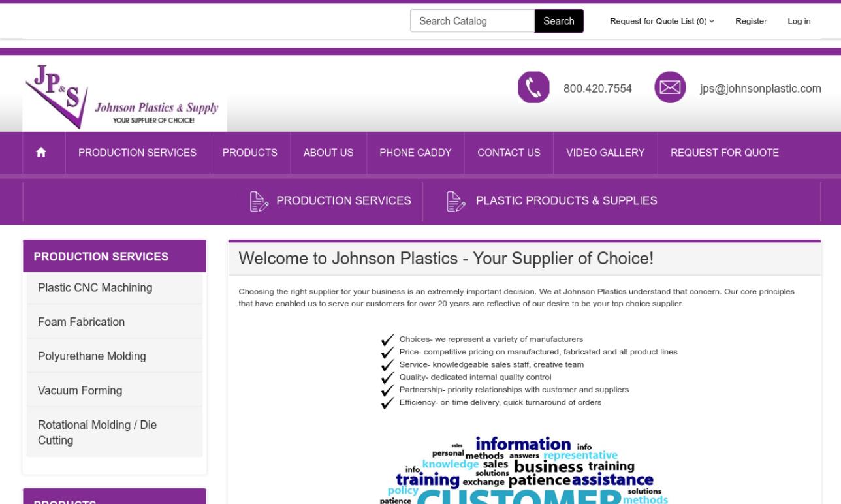
Task: Click the 'Service- knowledgeable sales staff' bullet text
Action: pos(491,364)
